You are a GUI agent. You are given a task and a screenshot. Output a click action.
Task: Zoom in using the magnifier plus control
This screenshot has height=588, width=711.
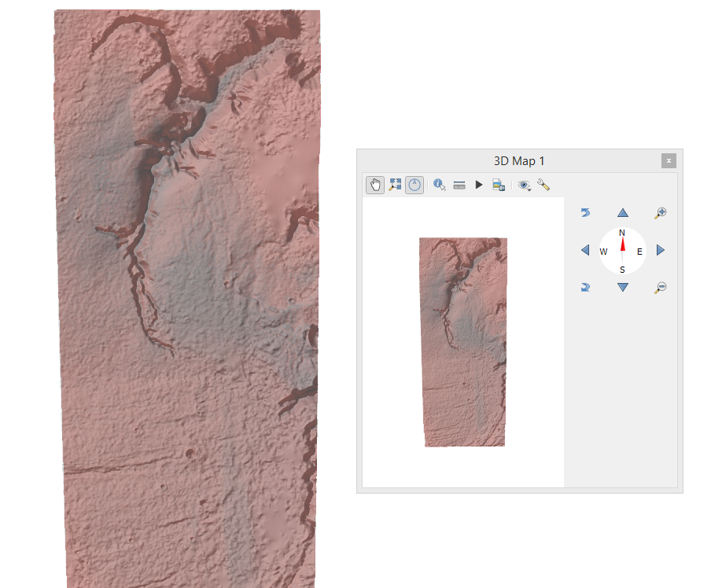click(661, 211)
